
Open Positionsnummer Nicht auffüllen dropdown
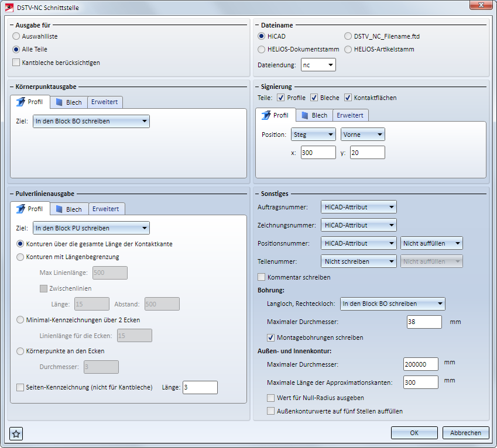(431, 243)
